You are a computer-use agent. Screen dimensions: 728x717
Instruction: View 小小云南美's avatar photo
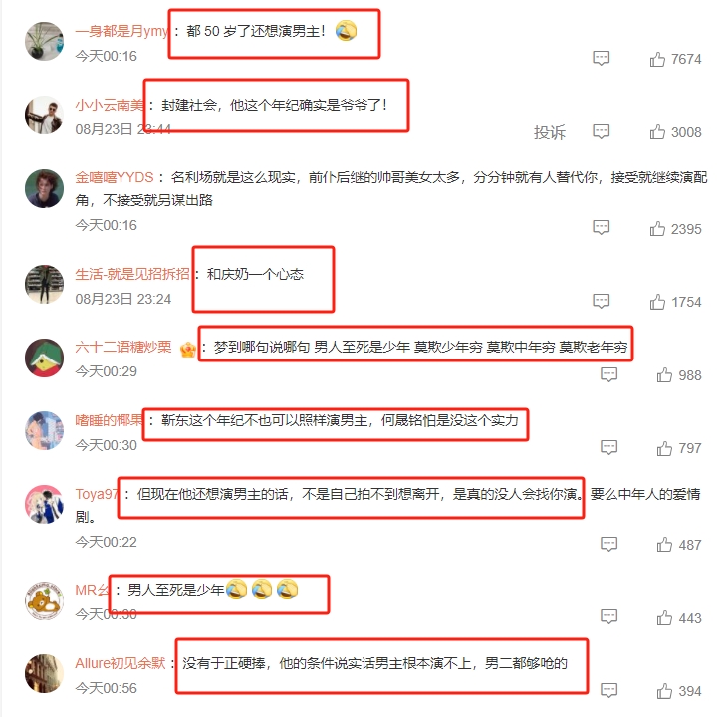44,115
